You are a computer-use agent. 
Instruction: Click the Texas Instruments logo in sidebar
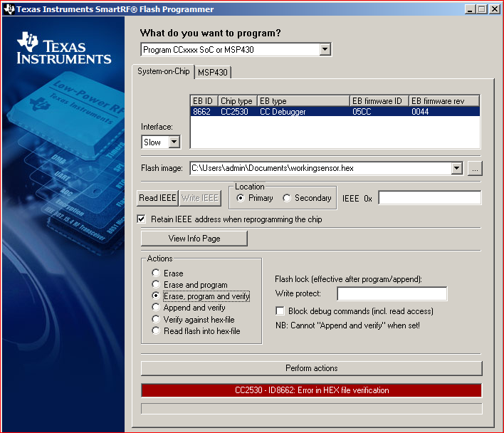(64, 48)
